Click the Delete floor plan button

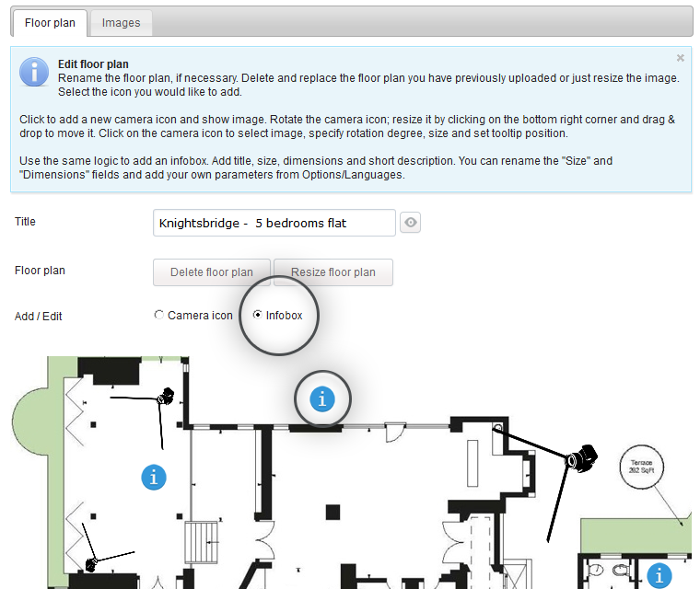pos(212,272)
